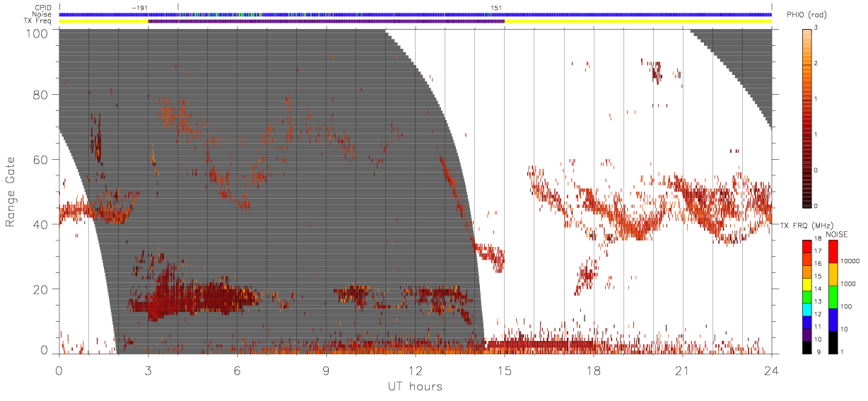Pick the red top segment in NOISE legend

pos(833,252)
